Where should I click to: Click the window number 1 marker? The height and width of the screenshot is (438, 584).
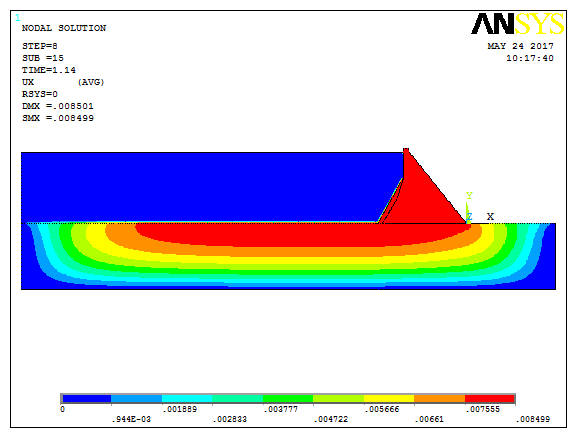(18, 18)
